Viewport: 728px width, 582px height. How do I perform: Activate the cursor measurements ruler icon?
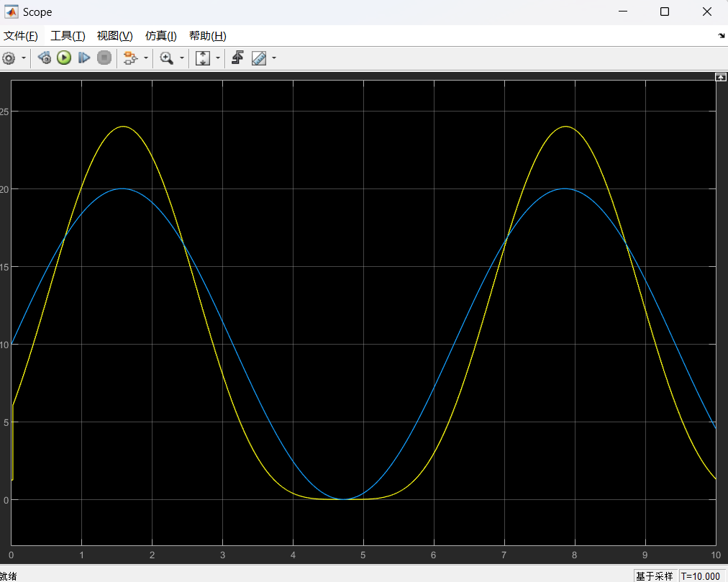[259, 58]
